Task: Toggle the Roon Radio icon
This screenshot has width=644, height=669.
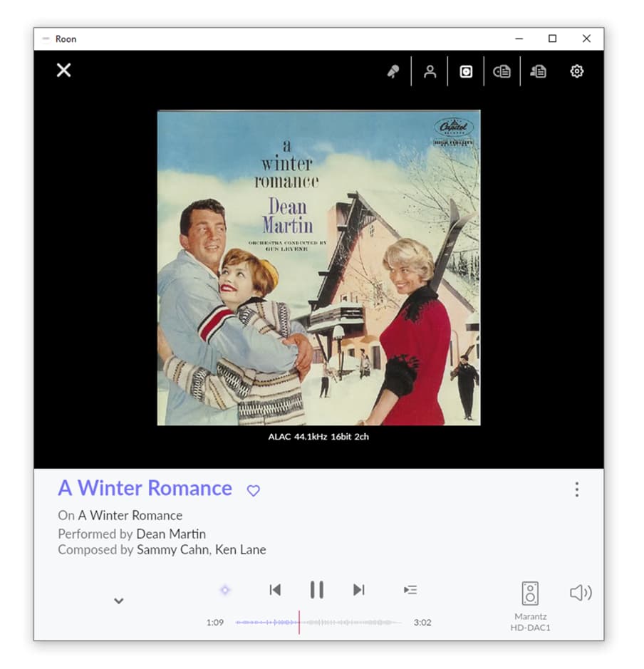Action: coord(225,590)
